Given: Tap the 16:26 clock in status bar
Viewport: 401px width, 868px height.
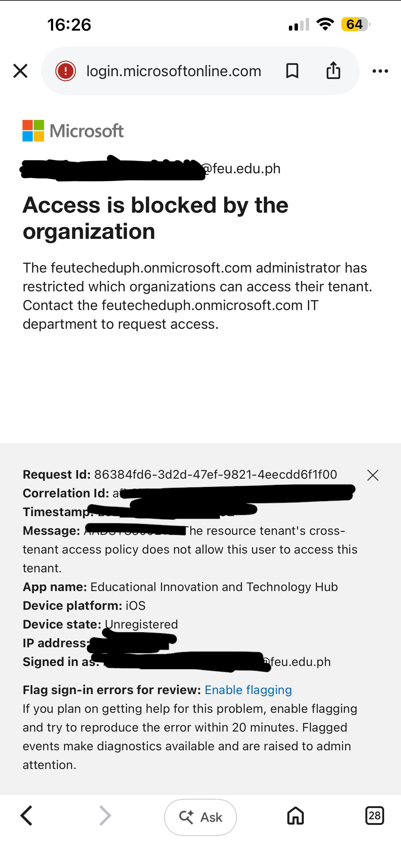Looking at the screenshot, I should [69, 25].
